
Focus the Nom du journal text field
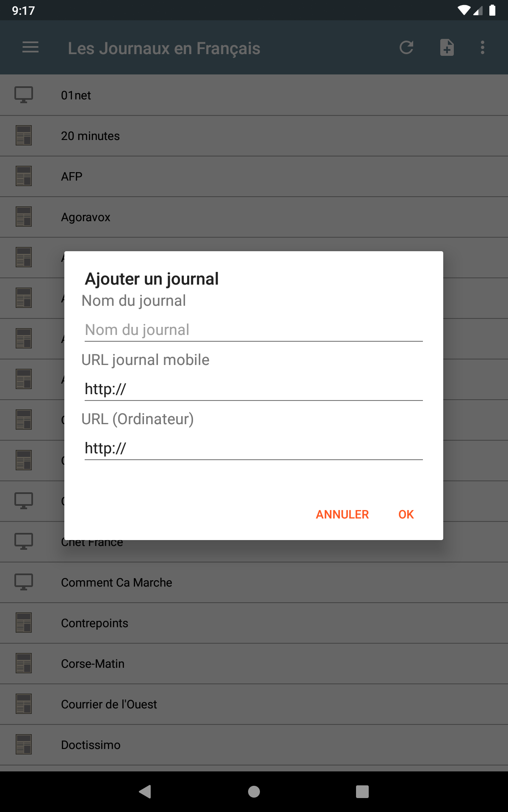(254, 330)
